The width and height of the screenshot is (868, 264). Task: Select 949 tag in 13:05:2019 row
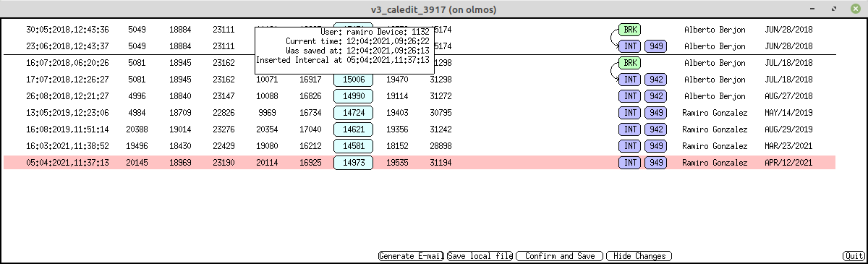pos(655,113)
